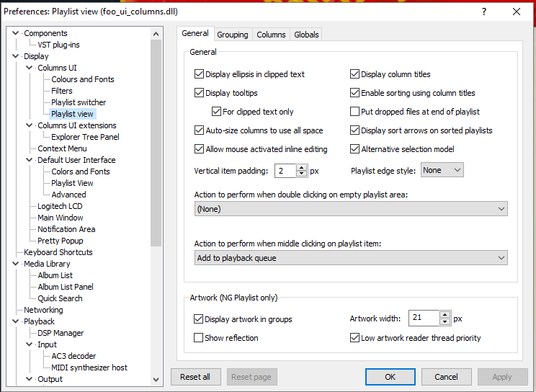Uncheck Alternative selection model
Viewport: 536px width, 392px height.
point(355,149)
